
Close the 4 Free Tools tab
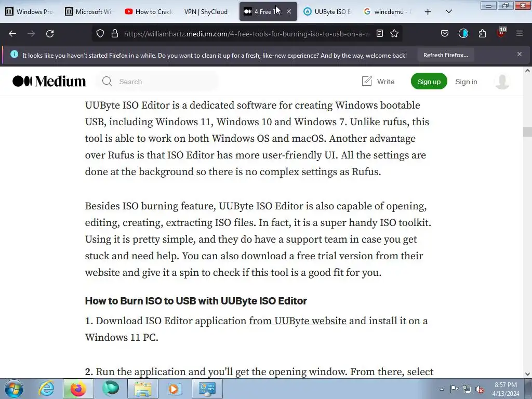(x=289, y=11)
